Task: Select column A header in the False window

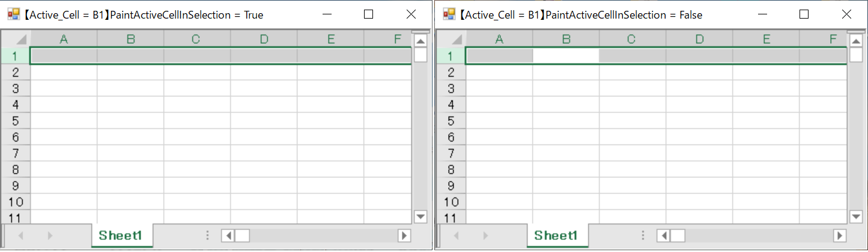Action: (x=499, y=39)
